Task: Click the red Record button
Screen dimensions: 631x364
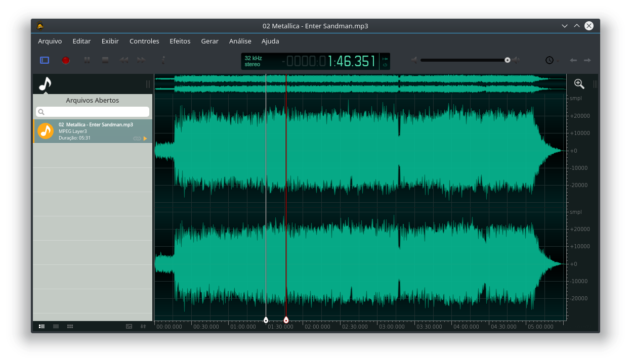Action: tap(66, 60)
